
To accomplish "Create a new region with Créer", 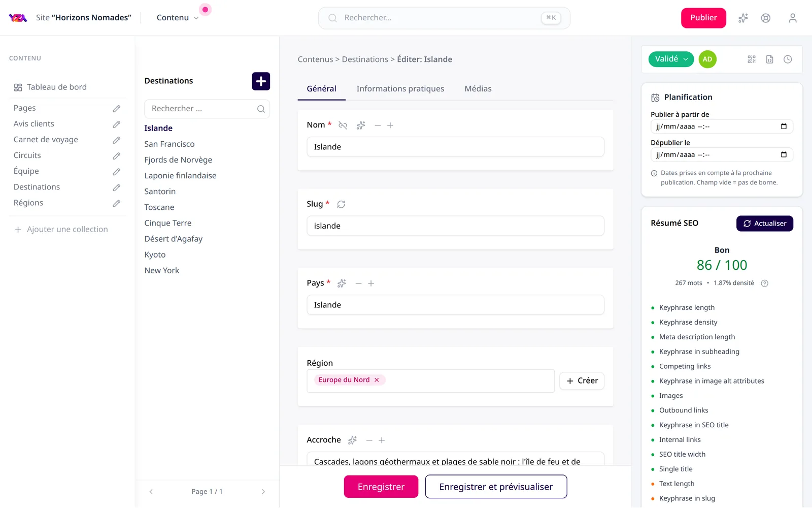I will [582, 381].
